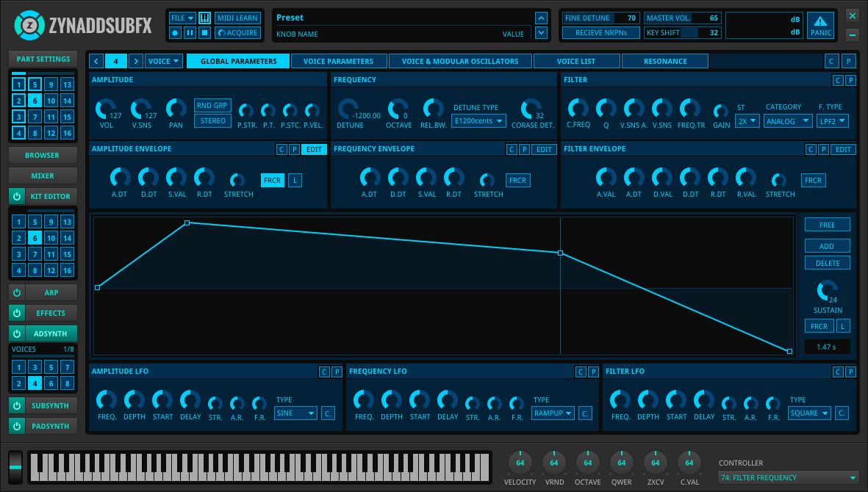Copy the Filter section settings
Viewport: 868px width, 492px height.
[838, 81]
